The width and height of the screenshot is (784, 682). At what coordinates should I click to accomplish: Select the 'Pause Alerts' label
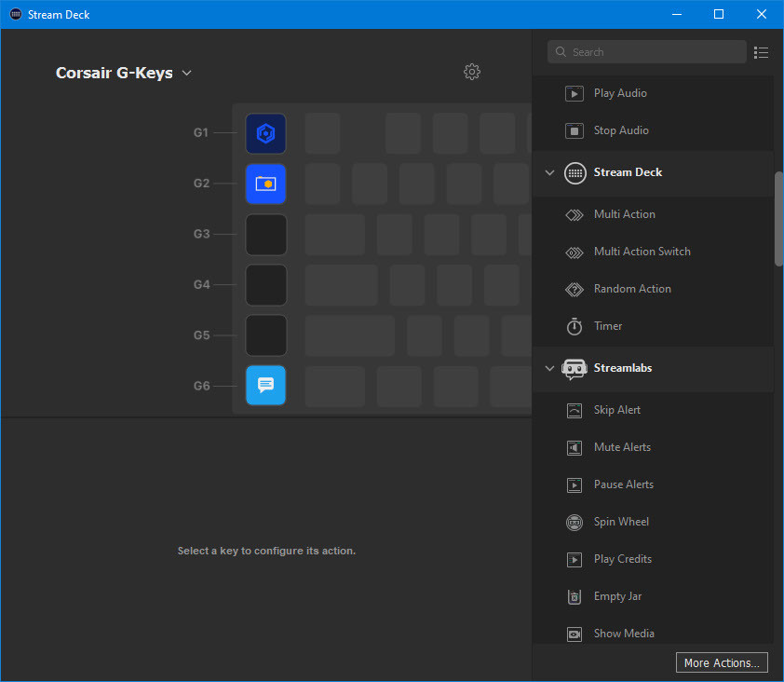(x=624, y=484)
